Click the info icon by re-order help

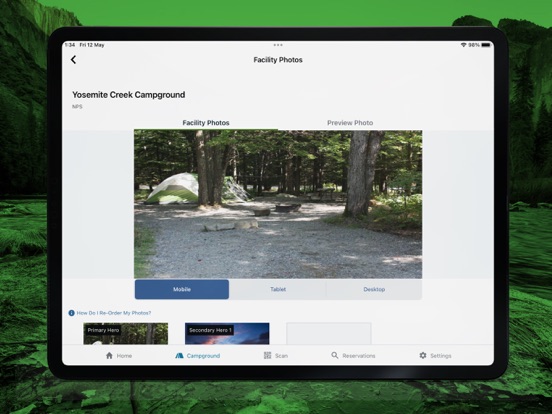[71, 313]
